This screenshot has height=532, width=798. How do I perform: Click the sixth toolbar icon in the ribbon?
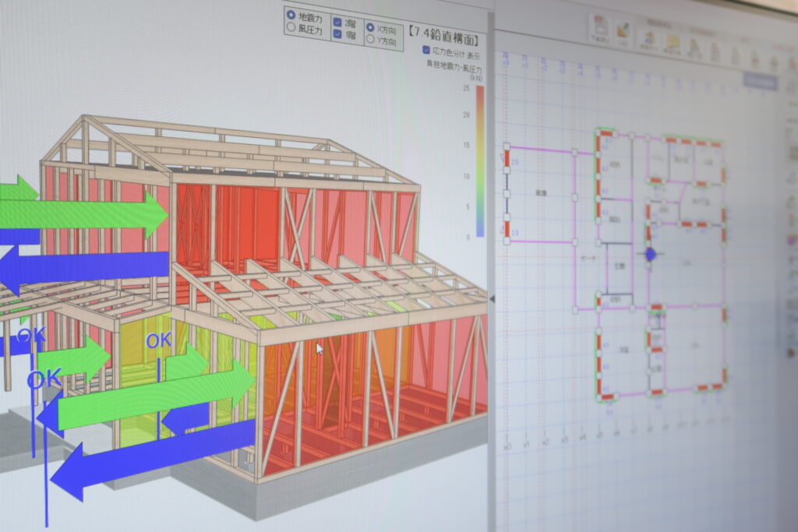pyautogui.click(x=715, y=51)
